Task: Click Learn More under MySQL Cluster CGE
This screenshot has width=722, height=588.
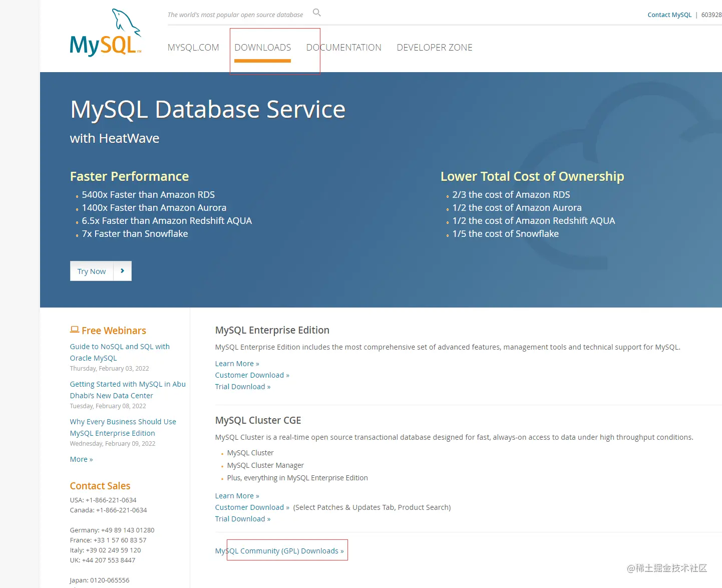Action: pos(237,496)
